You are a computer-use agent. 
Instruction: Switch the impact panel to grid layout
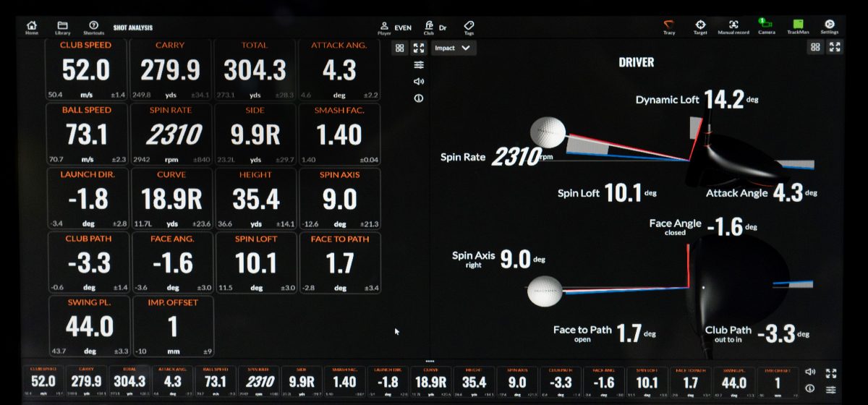815,47
